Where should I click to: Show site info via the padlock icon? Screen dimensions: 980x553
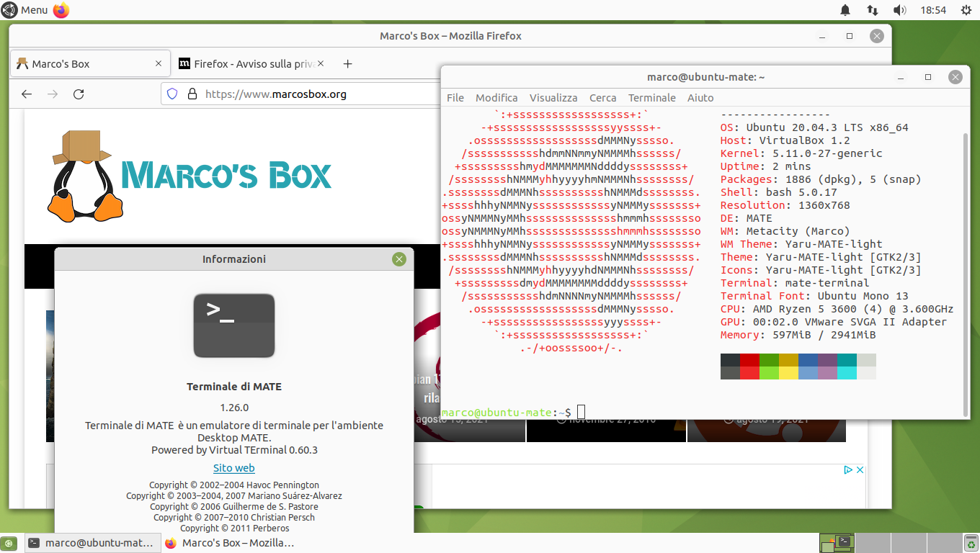[192, 94]
